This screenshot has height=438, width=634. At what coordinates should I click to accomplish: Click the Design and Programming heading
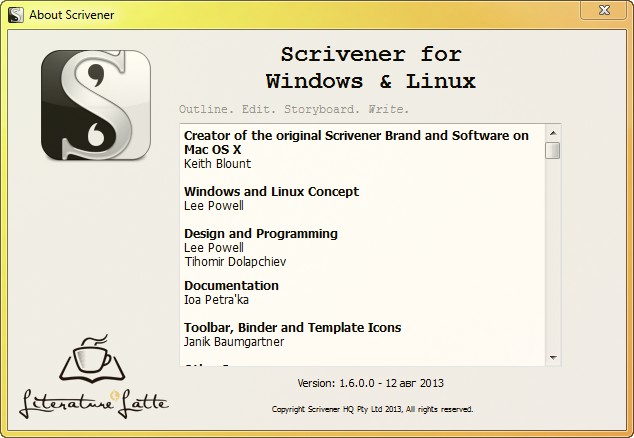[x=261, y=234]
